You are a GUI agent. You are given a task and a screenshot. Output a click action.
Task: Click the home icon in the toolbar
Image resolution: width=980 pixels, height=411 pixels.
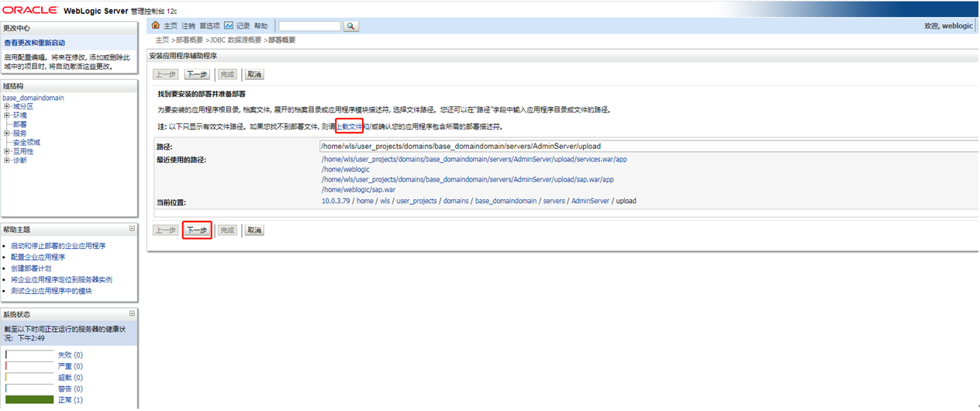pos(155,26)
